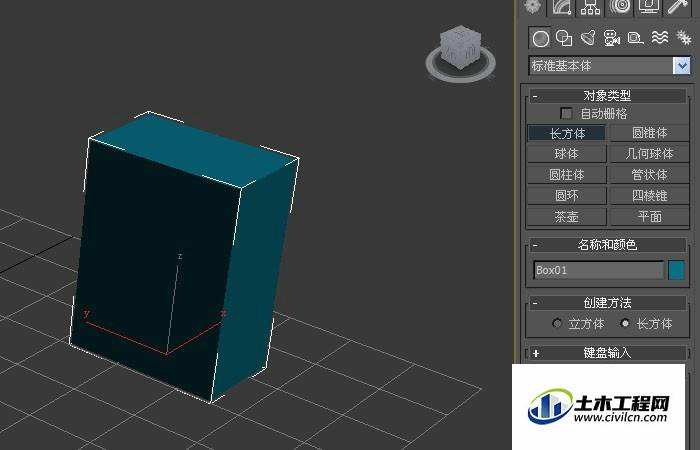Screen dimensions: 700x450
Task: Click the ViewCube navigation cube
Action: (x=460, y=47)
